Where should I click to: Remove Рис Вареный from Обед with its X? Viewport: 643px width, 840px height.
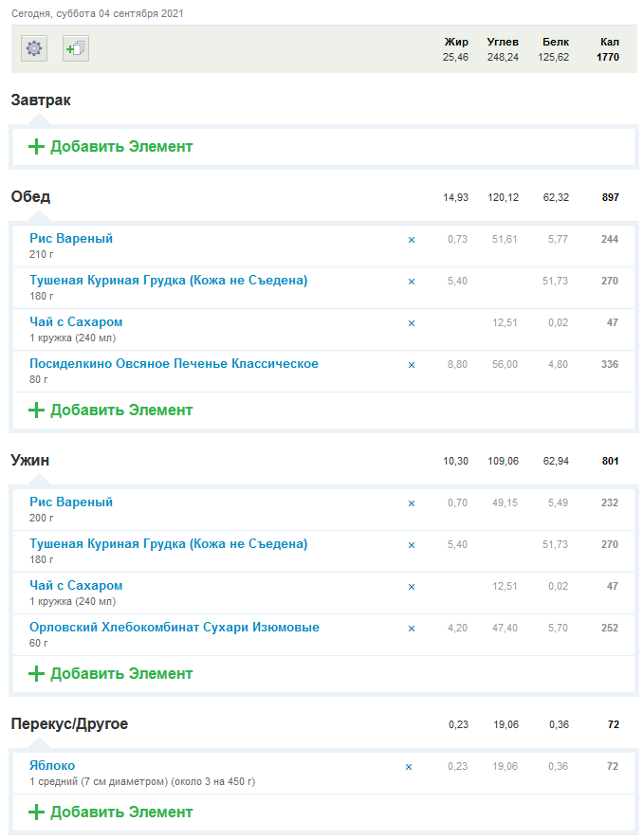click(x=412, y=240)
